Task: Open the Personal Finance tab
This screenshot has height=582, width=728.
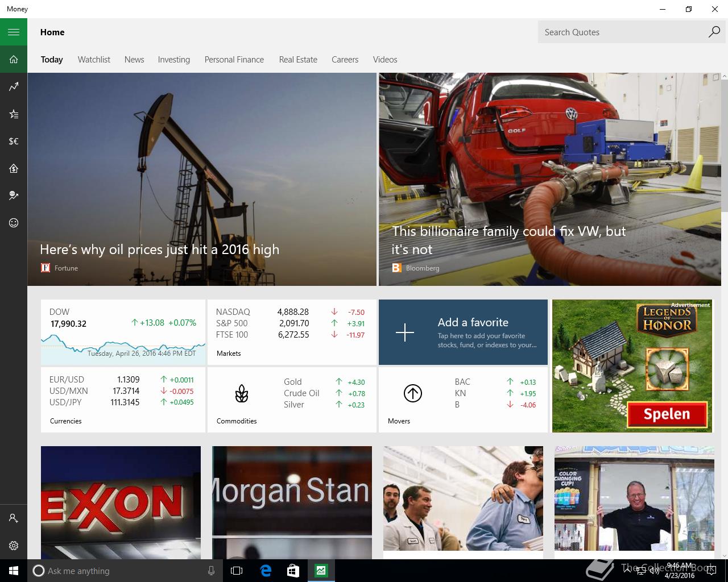Action: (234, 60)
